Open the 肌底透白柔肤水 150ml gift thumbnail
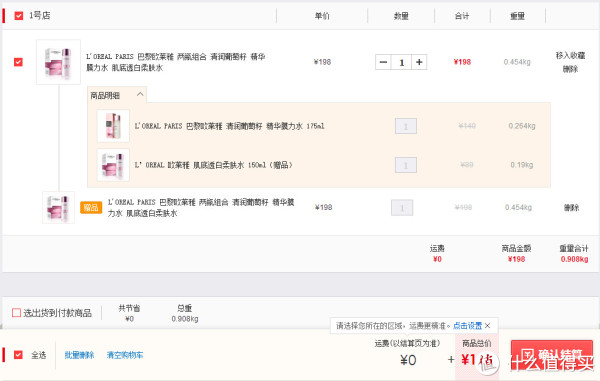 [113, 165]
